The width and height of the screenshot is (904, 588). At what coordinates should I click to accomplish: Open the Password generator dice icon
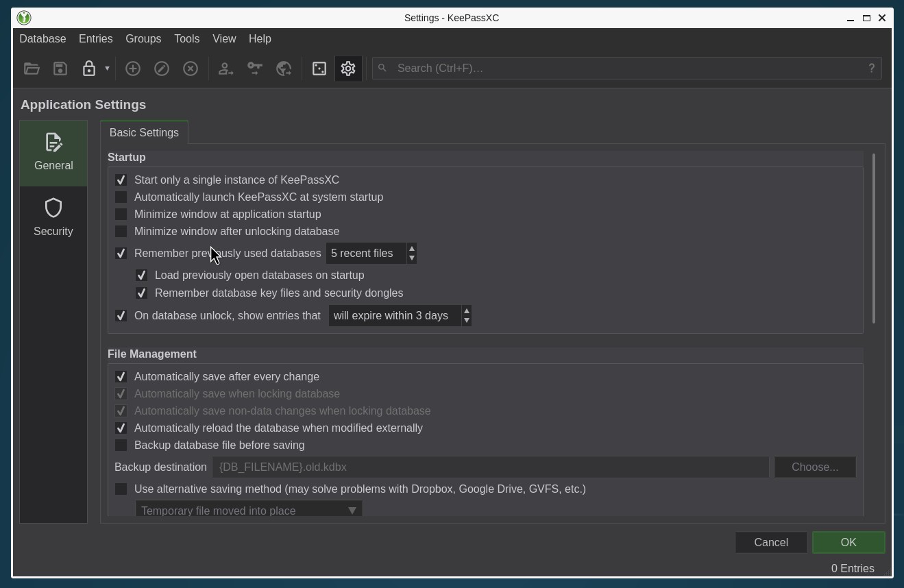tap(319, 69)
